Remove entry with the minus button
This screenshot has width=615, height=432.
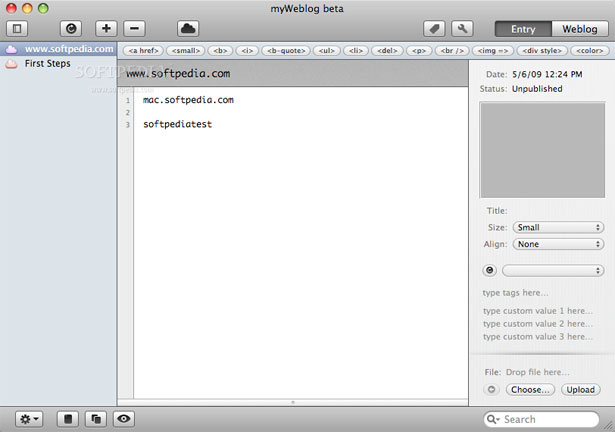tap(135, 29)
